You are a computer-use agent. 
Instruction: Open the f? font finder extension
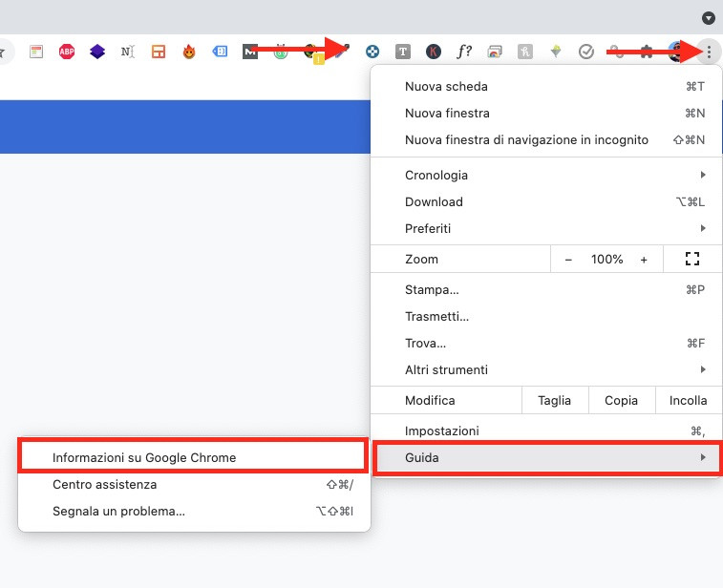coord(464,52)
